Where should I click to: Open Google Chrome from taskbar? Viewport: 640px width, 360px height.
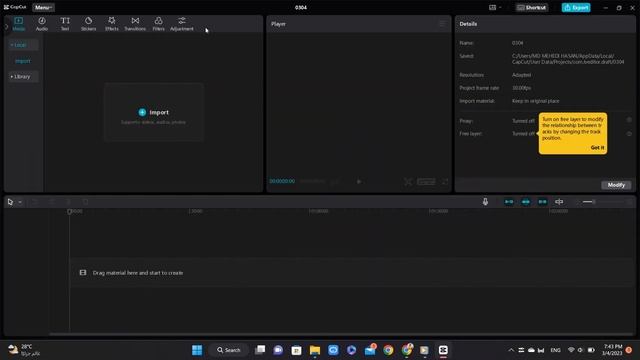388,350
